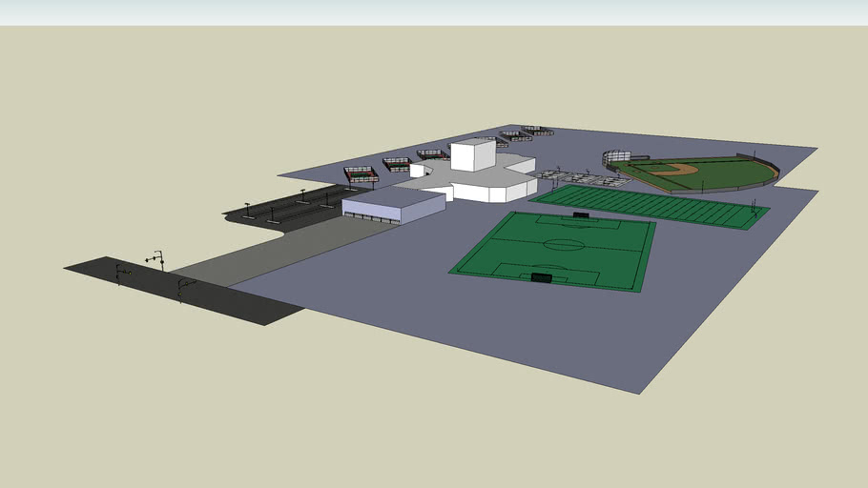868x488 pixels.
Task: Select the farthest tennis court in back
Action: coord(537,131)
